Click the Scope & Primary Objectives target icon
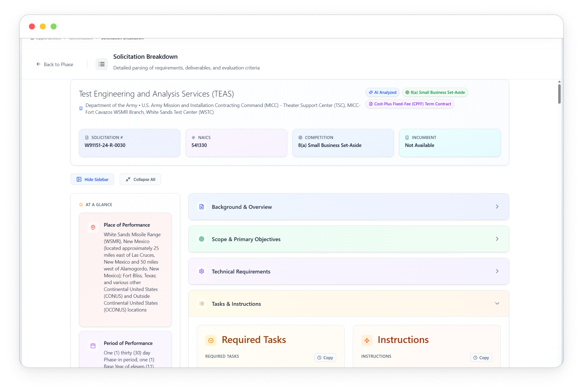This screenshot has height=392, width=583. coord(202,239)
